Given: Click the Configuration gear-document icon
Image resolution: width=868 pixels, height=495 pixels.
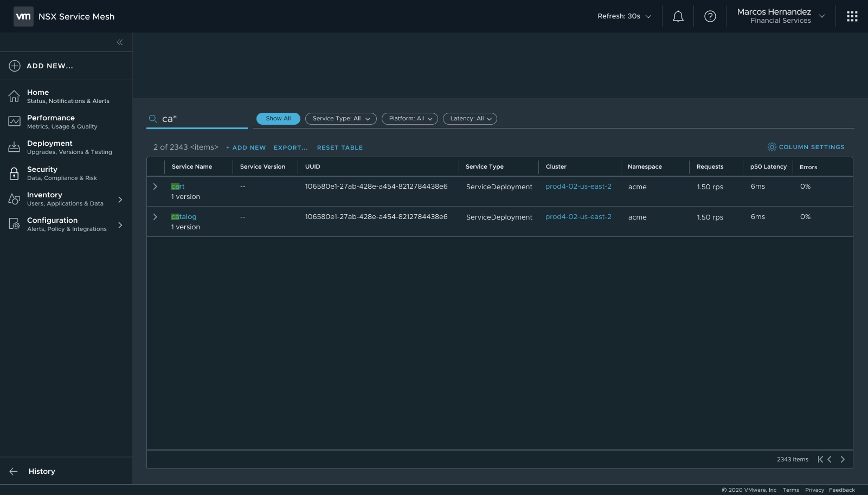Looking at the screenshot, I should (x=14, y=223).
